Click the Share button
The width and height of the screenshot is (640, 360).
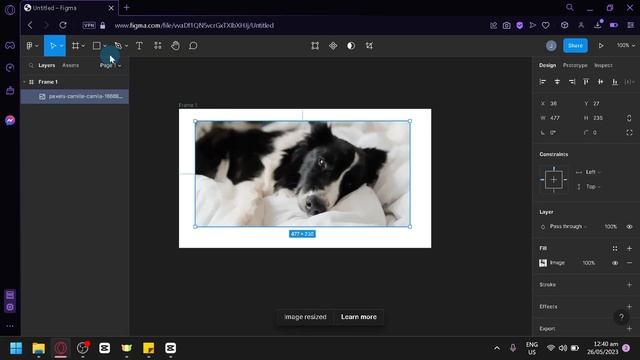[576, 45]
